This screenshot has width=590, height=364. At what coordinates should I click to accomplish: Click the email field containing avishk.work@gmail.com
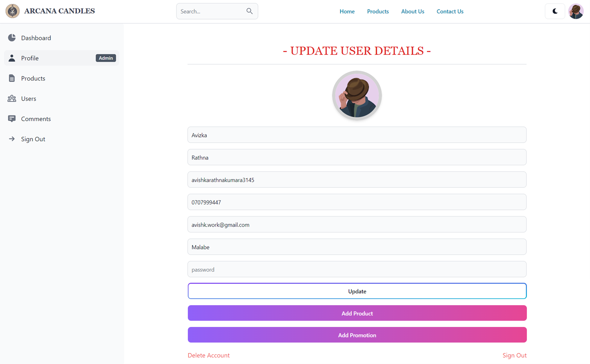tap(357, 224)
